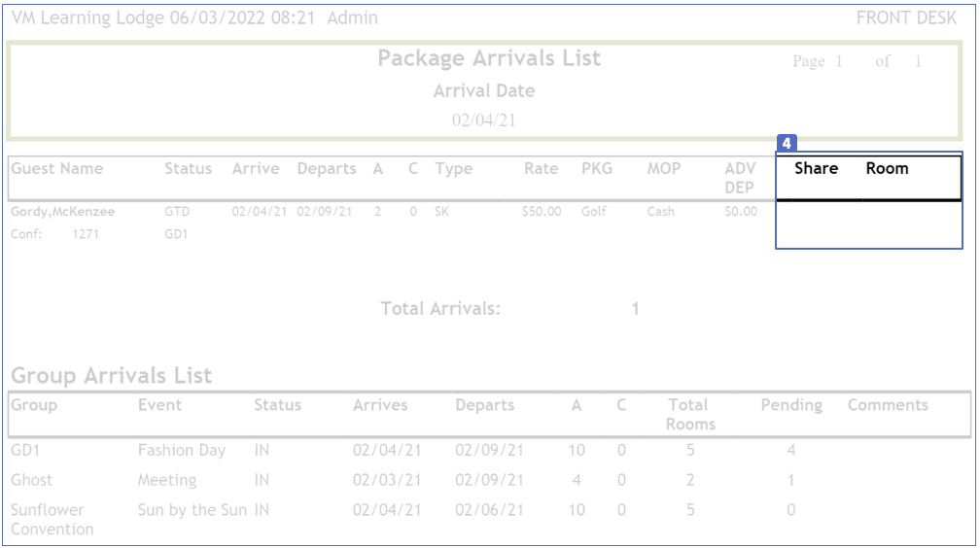Click the Total Arrivals label

click(x=440, y=309)
